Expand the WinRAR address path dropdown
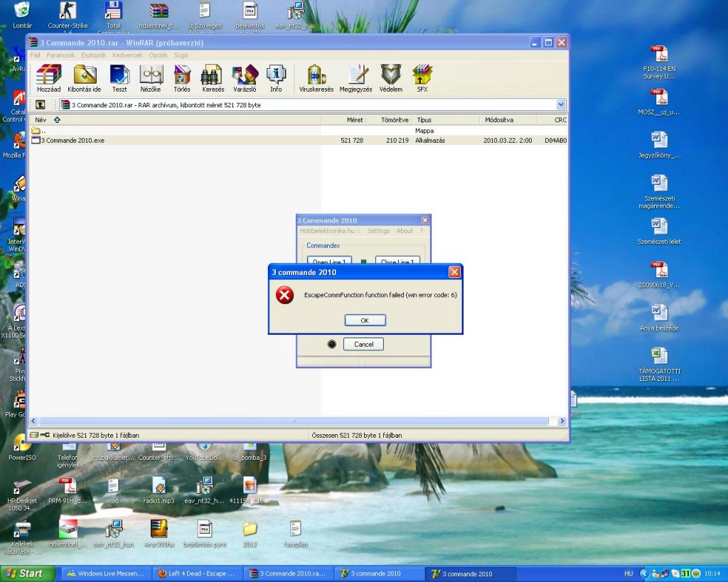Screen dimensions: 728x582 coord(561,105)
